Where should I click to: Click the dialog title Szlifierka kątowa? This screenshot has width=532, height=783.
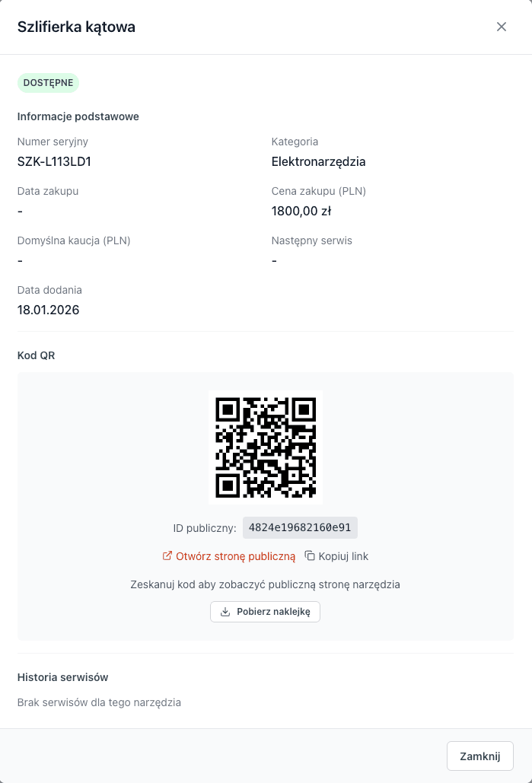(76, 27)
